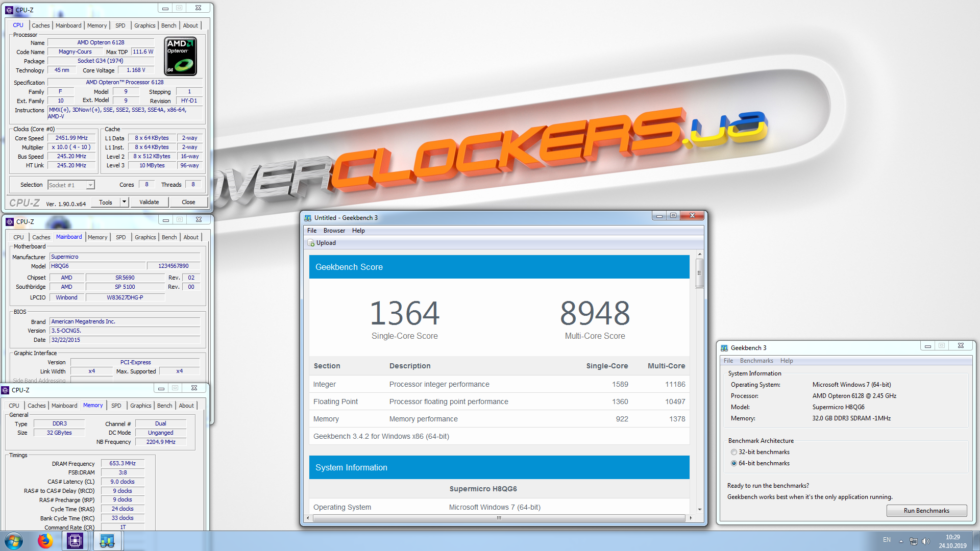Open Browser menu in Geekbench results
Image resolution: width=980 pixels, height=551 pixels.
[334, 231]
